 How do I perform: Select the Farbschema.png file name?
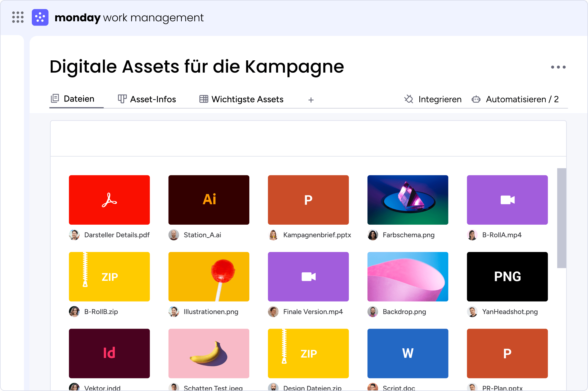(x=409, y=235)
